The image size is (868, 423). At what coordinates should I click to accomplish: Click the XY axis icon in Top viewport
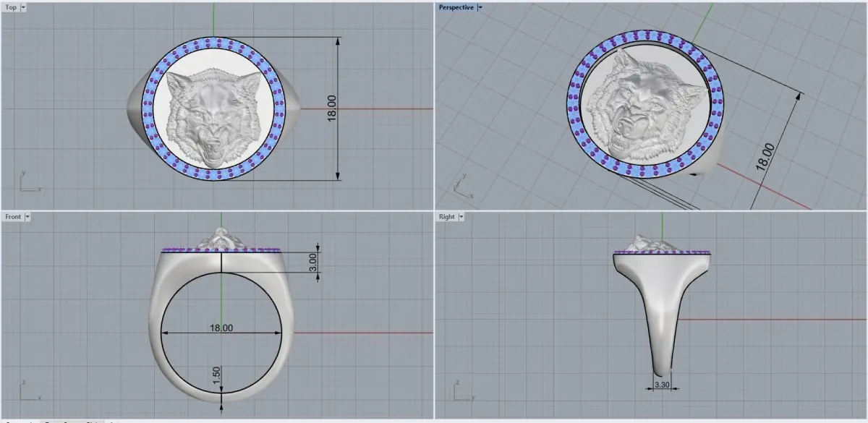30,181
